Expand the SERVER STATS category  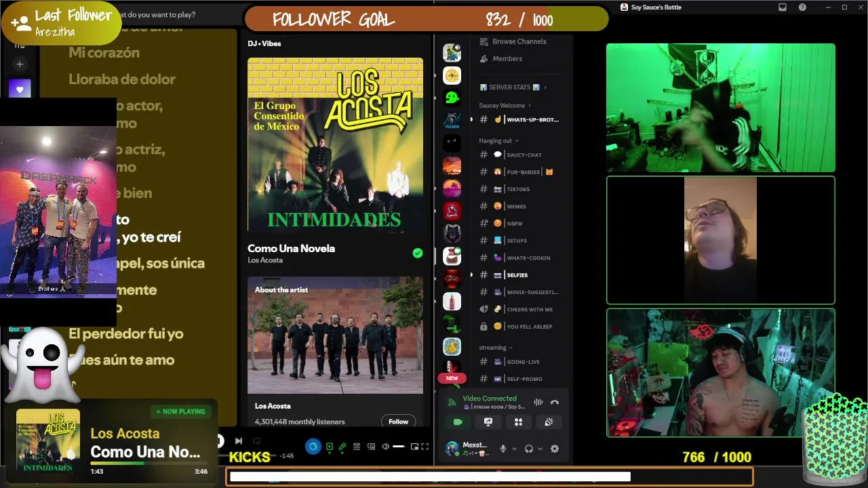513,87
